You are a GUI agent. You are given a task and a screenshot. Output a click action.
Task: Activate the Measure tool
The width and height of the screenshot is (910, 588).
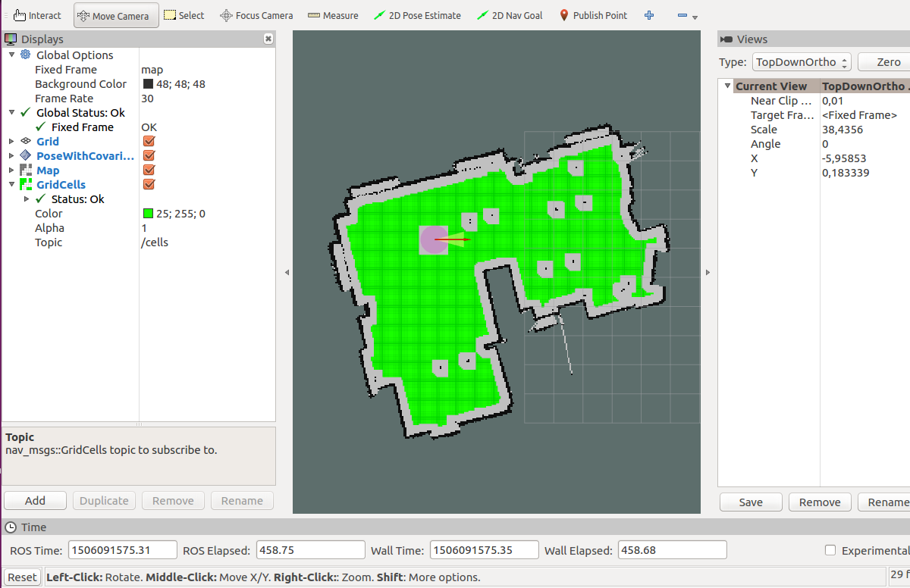tap(332, 14)
